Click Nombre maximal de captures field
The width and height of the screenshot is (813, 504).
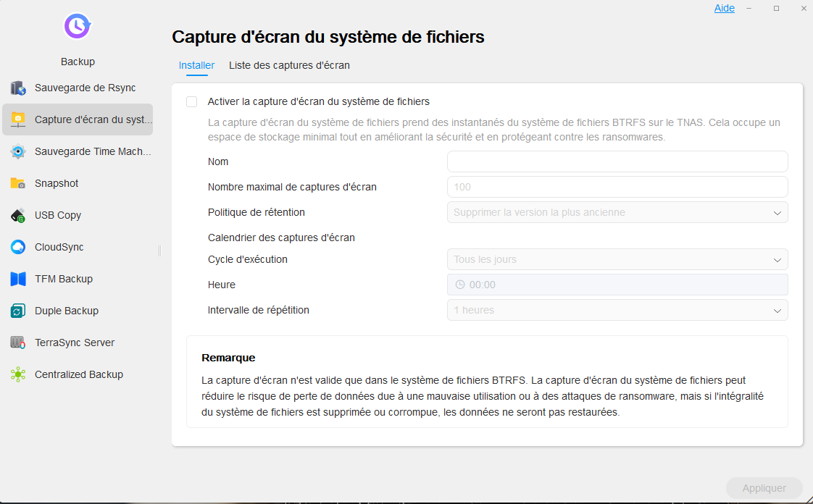(617, 187)
